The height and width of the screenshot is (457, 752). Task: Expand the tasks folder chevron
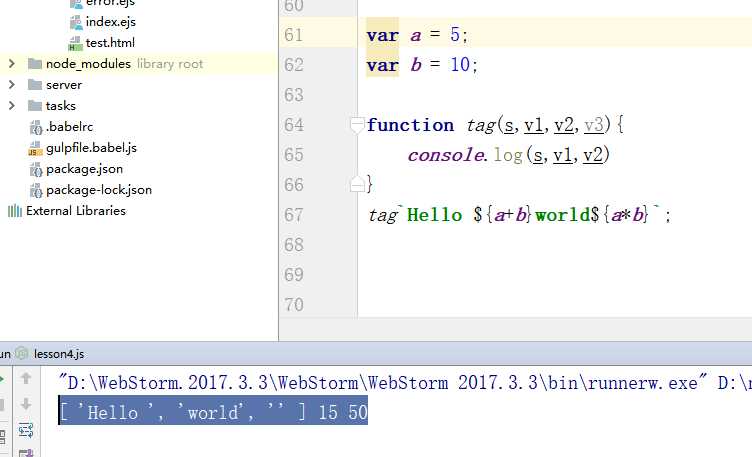12,105
